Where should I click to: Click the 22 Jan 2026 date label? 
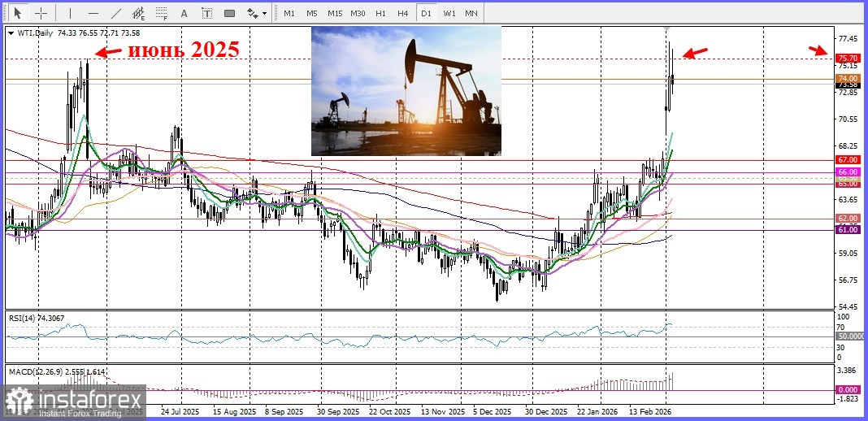click(x=597, y=412)
